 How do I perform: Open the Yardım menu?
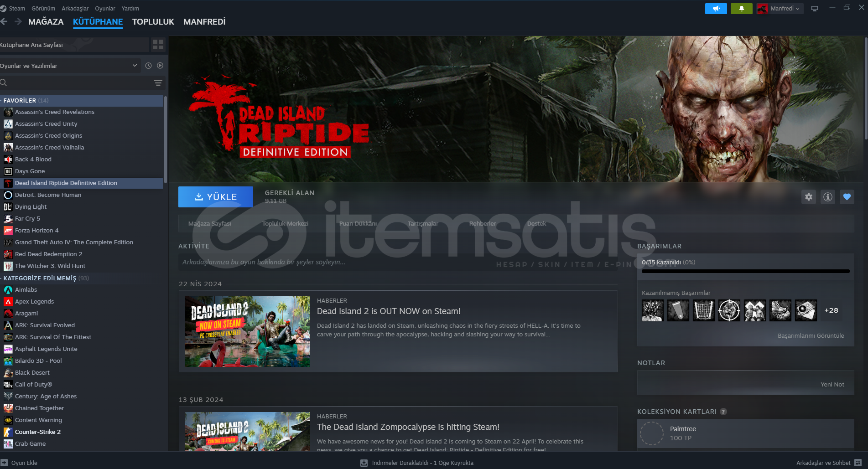(x=130, y=8)
